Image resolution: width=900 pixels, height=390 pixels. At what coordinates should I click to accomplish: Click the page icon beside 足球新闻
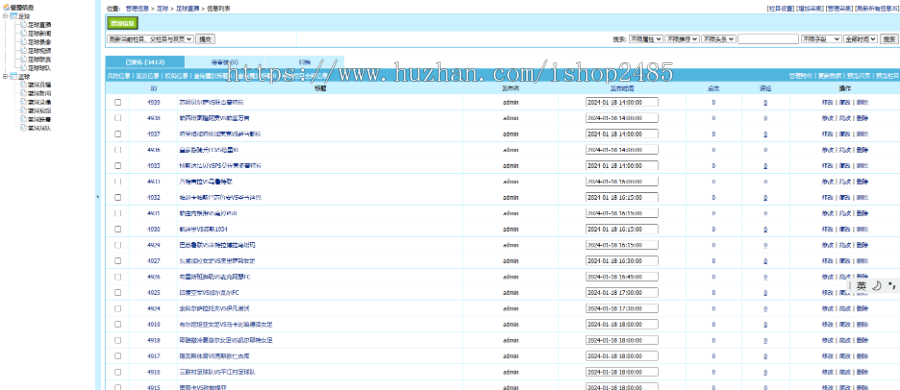click(x=23, y=33)
